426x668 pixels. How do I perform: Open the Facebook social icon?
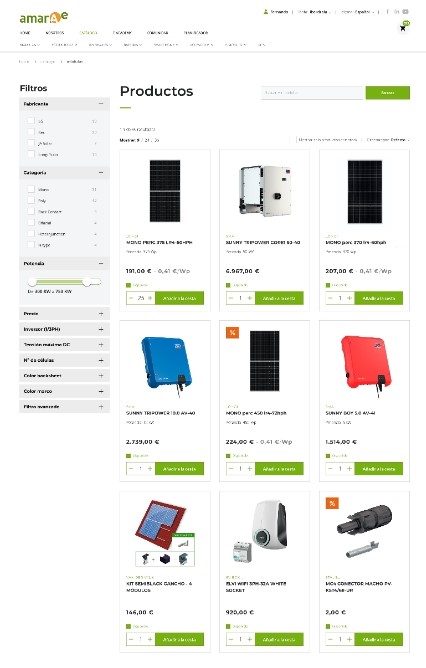click(387, 12)
